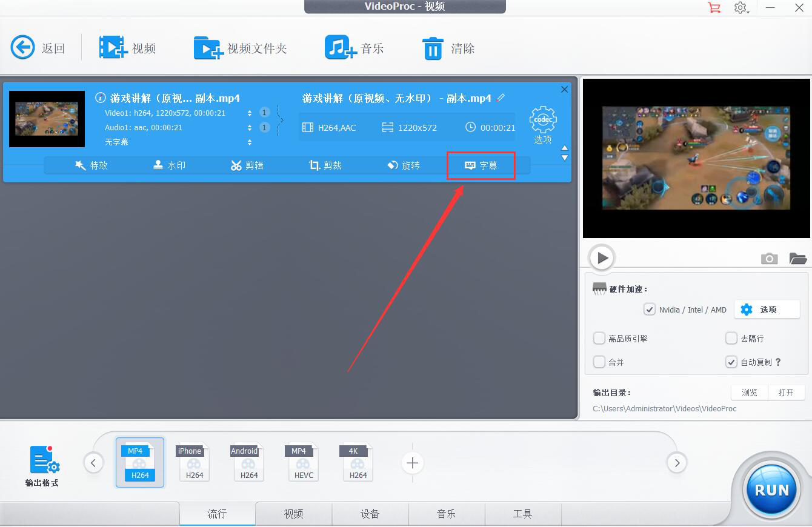Click the add video icon

tap(113, 48)
